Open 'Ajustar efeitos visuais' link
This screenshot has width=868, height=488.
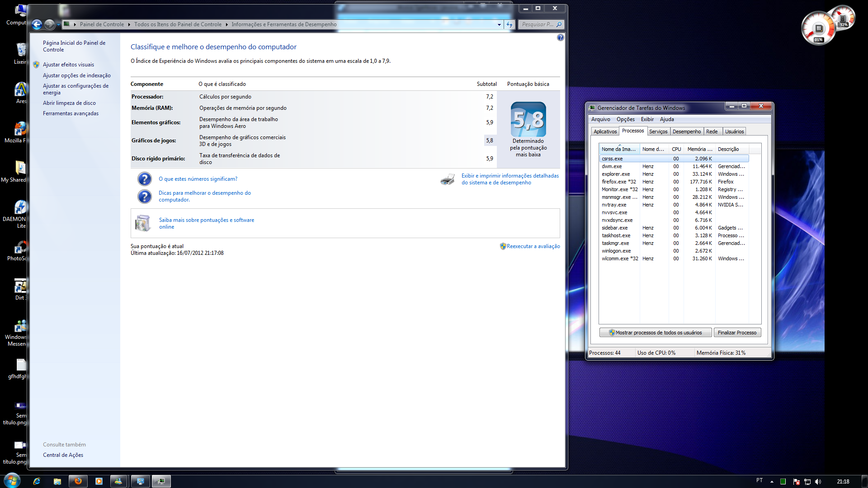tap(68, 65)
